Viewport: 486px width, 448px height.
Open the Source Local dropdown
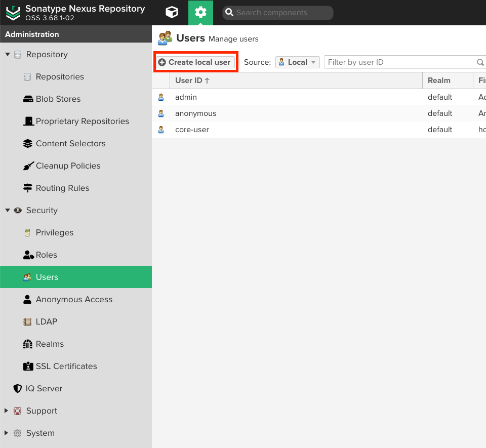tap(298, 62)
